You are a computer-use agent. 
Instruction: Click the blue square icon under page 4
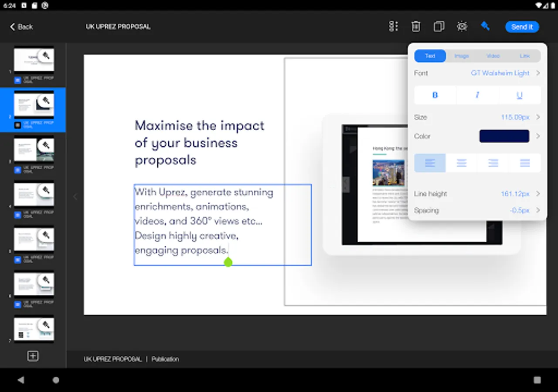pos(17,215)
